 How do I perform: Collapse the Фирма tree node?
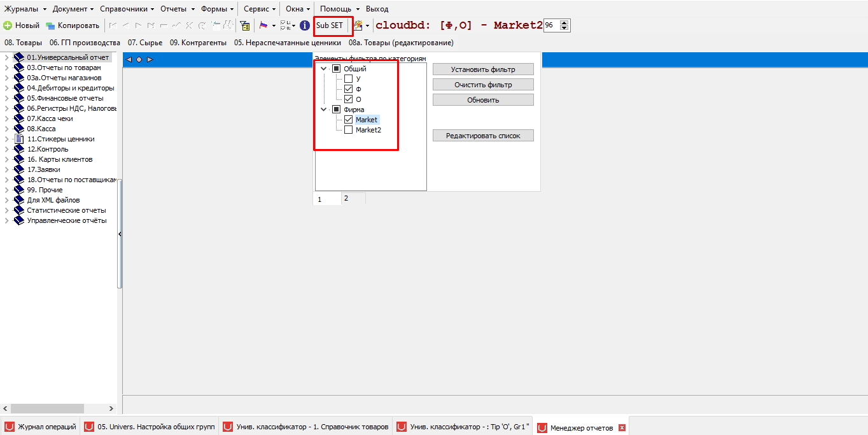[324, 110]
